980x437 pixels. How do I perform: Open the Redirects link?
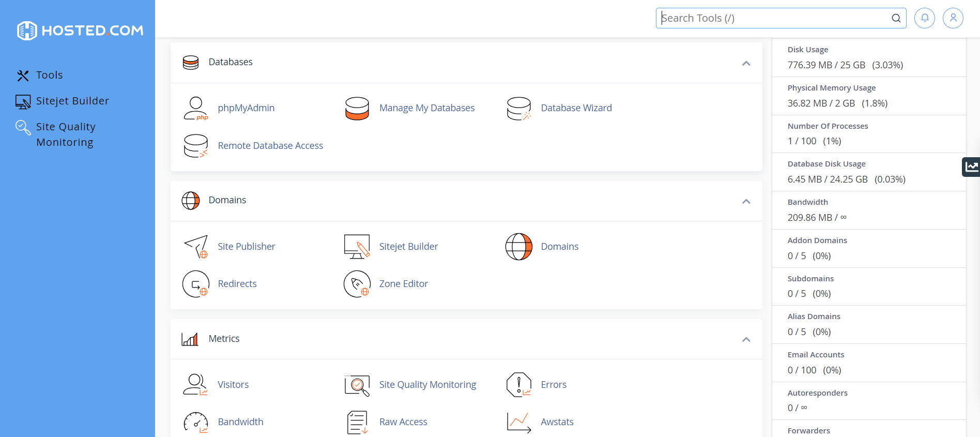pos(237,284)
